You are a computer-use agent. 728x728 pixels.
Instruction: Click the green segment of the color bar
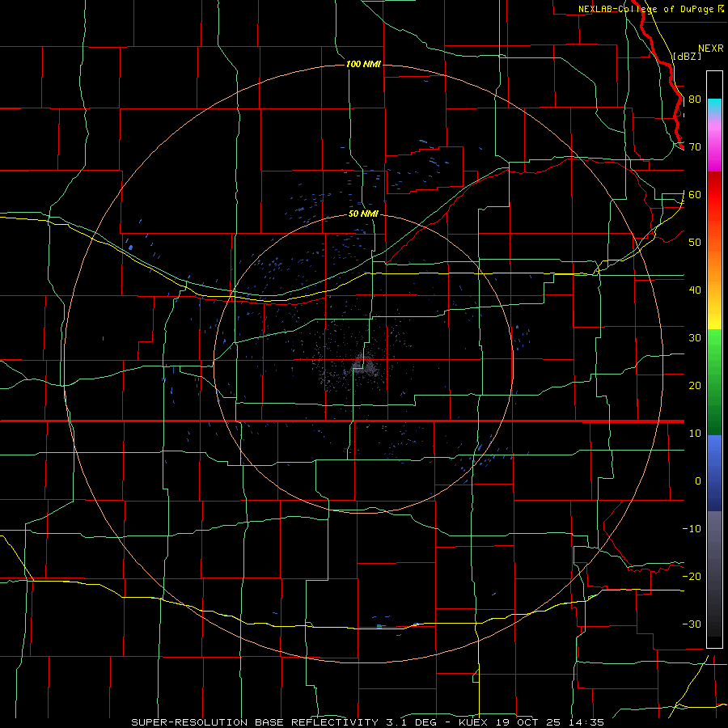pos(714,382)
